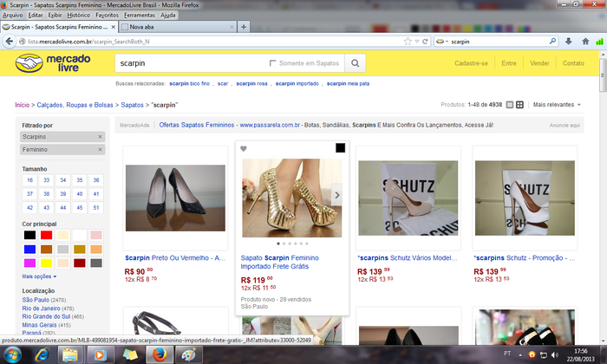Screen dimensions: 607x364
Task: Go to 'Calçados, Roupas e Bolsas' breadcrumb
Action: [x=75, y=105]
